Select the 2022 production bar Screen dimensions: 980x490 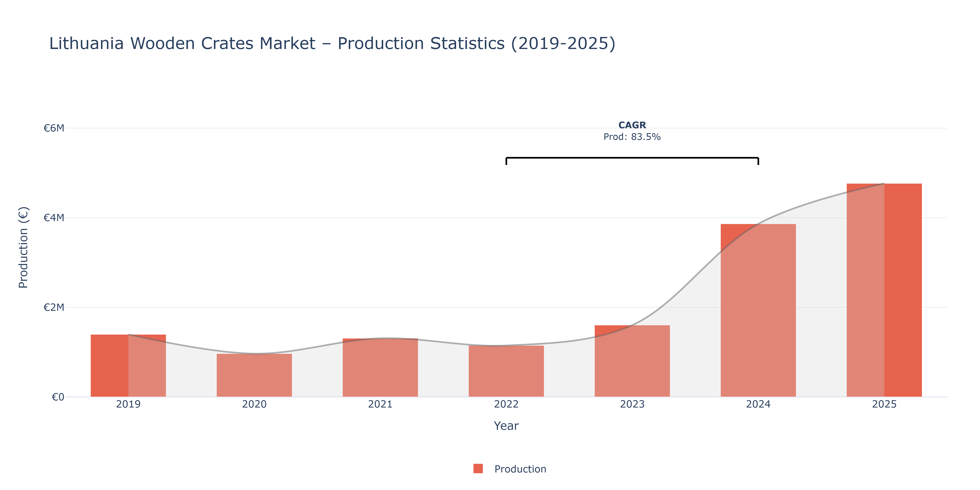point(506,371)
